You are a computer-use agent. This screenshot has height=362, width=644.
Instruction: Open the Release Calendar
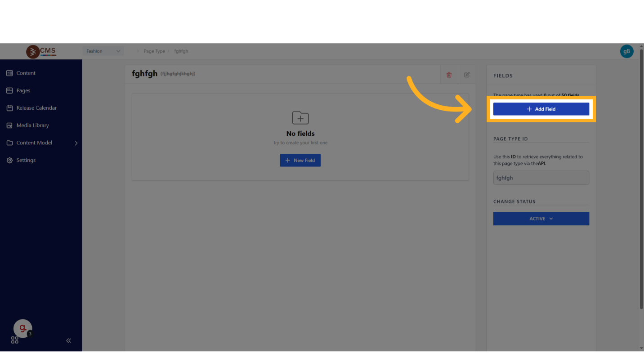[36, 108]
